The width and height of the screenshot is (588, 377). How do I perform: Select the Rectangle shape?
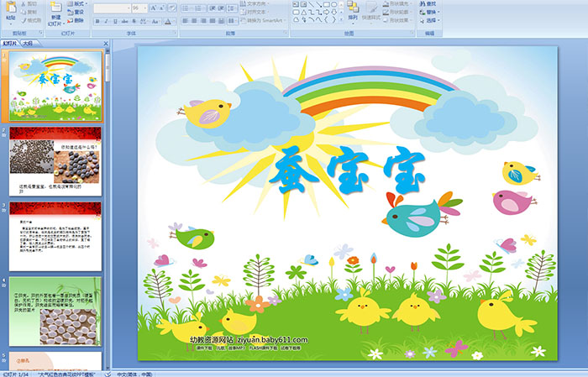327,4
